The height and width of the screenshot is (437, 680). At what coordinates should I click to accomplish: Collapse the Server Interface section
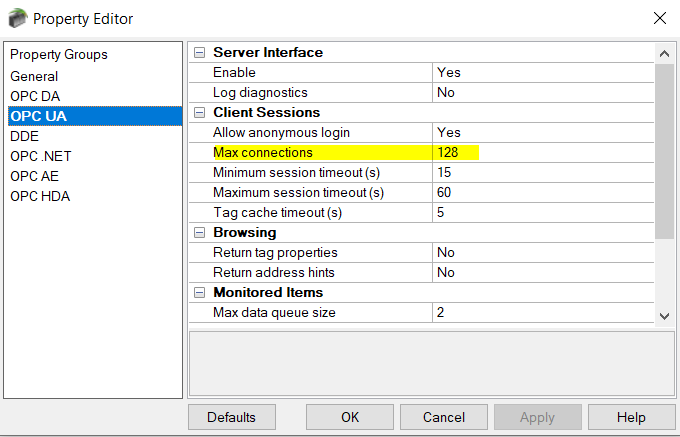pyautogui.click(x=199, y=53)
